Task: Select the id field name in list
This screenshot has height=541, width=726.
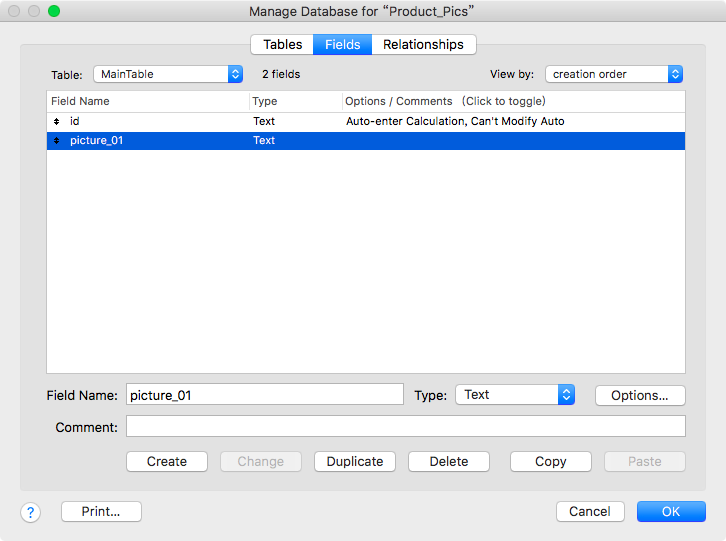Action: pos(75,121)
